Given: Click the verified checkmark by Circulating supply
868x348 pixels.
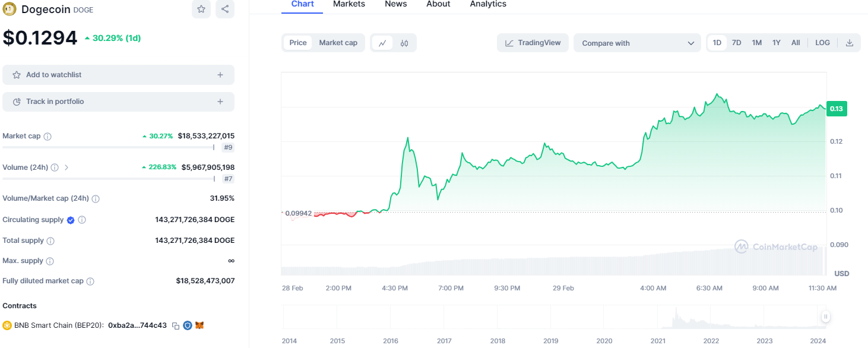Looking at the screenshot, I should (71, 220).
